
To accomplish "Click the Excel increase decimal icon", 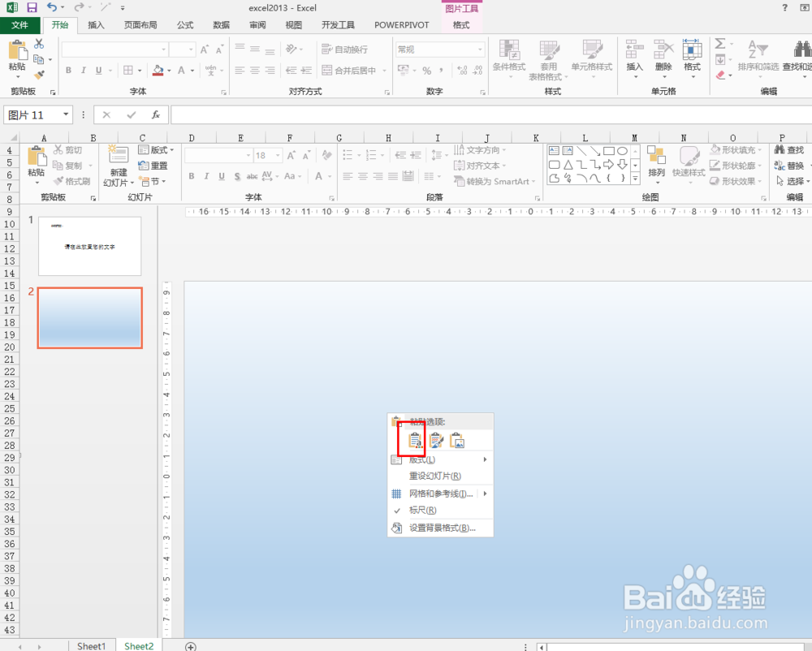I will (463, 71).
